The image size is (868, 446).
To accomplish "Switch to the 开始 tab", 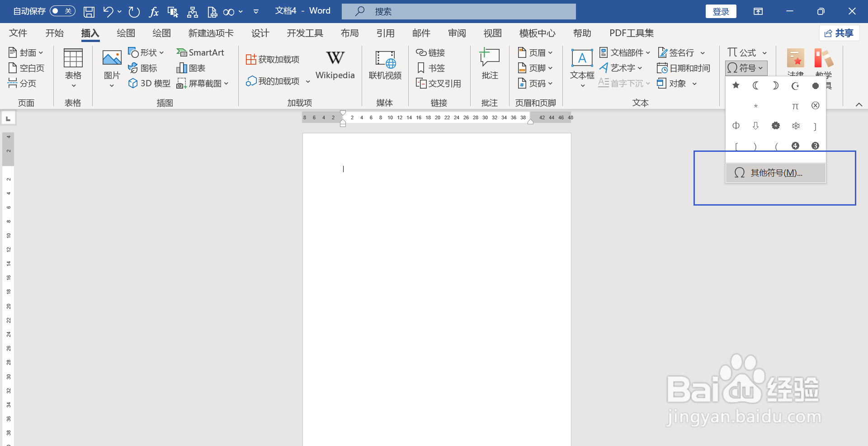I will [x=55, y=33].
